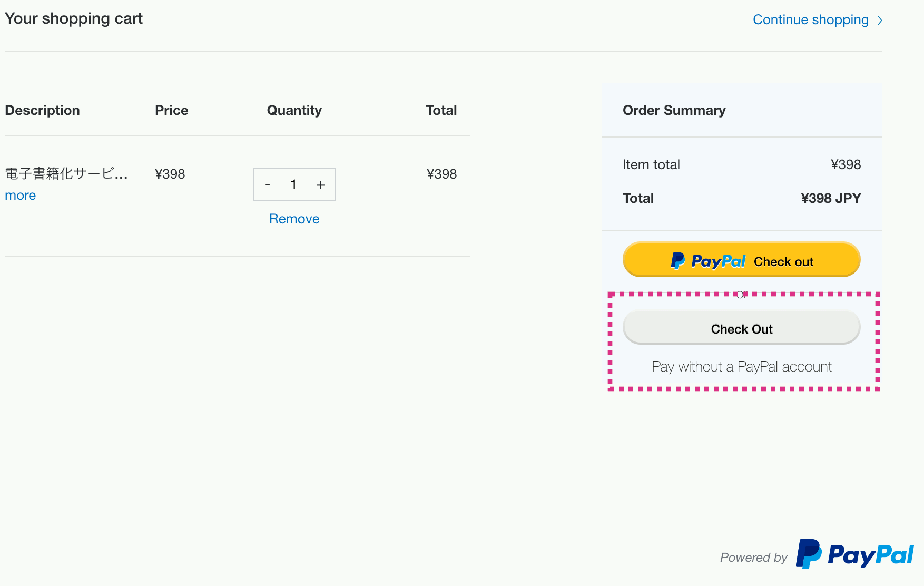Click the Quantity column header
Screen dimensions: 924x586
click(294, 110)
